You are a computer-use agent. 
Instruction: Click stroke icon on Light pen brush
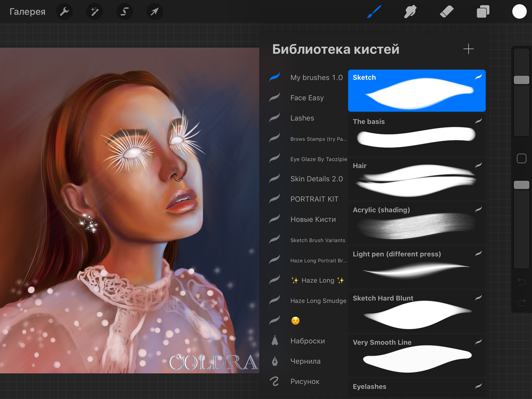(x=479, y=253)
